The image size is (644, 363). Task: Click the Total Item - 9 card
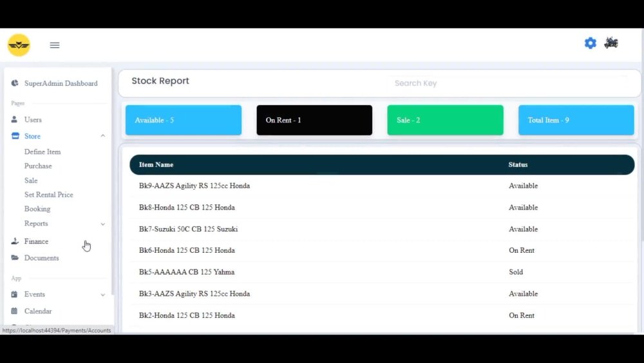576,120
